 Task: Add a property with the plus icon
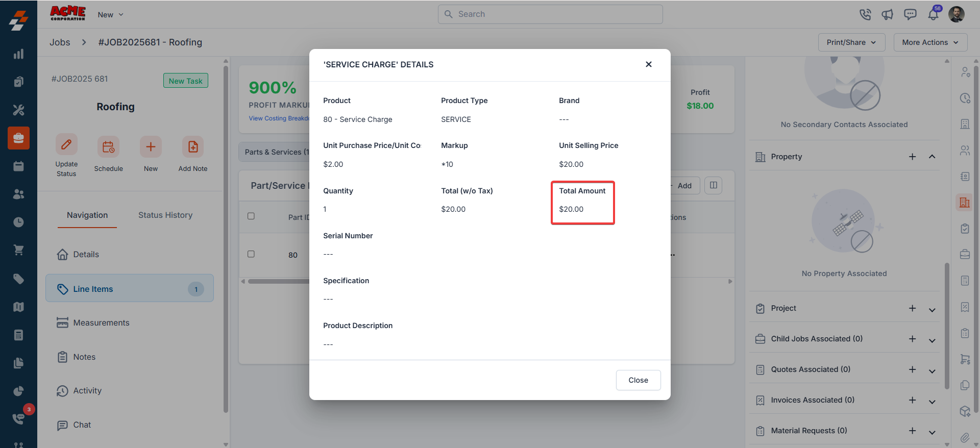point(913,157)
